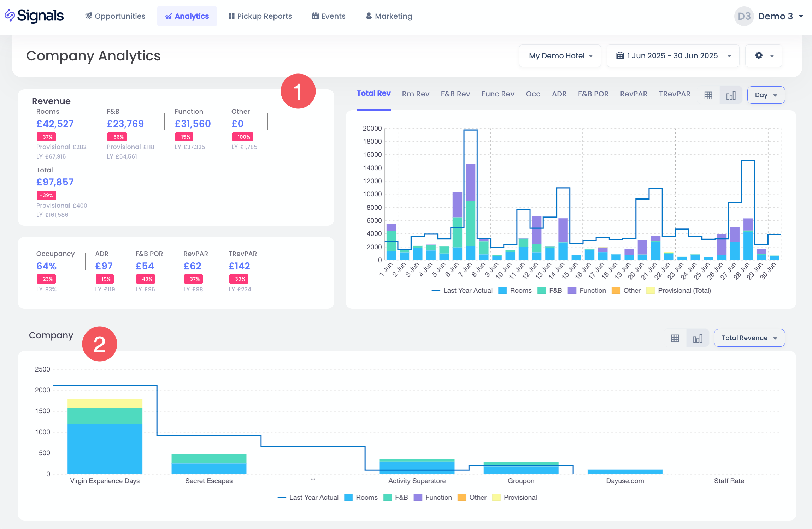This screenshot has height=529, width=812.
Task: Click Function purple swatch in top legend
Action: 572,291
